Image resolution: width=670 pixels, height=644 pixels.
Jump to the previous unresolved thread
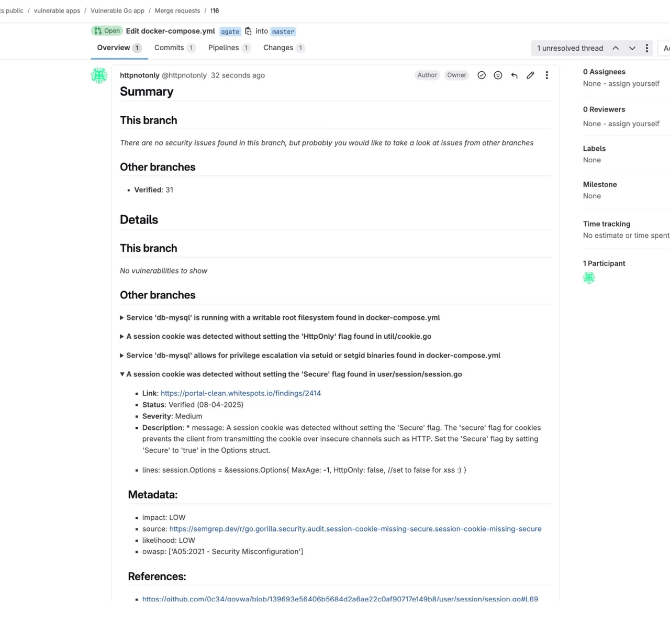tap(616, 48)
